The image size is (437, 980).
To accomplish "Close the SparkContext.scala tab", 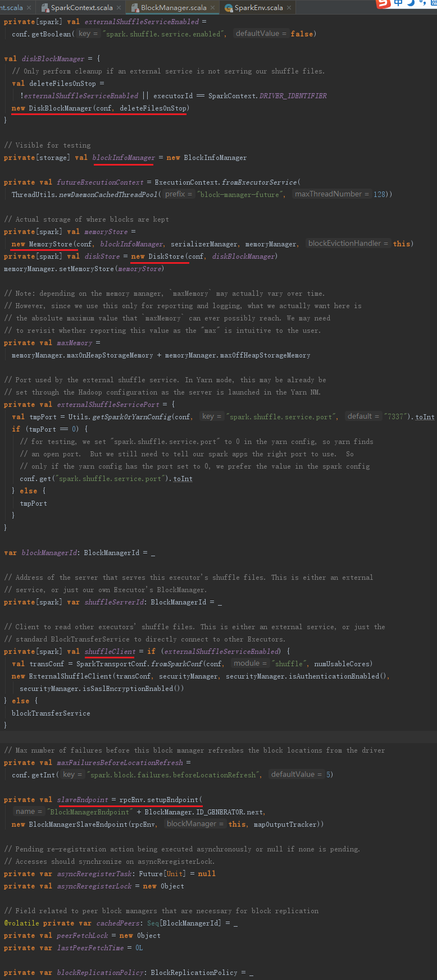I will click(x=119, y=8).
